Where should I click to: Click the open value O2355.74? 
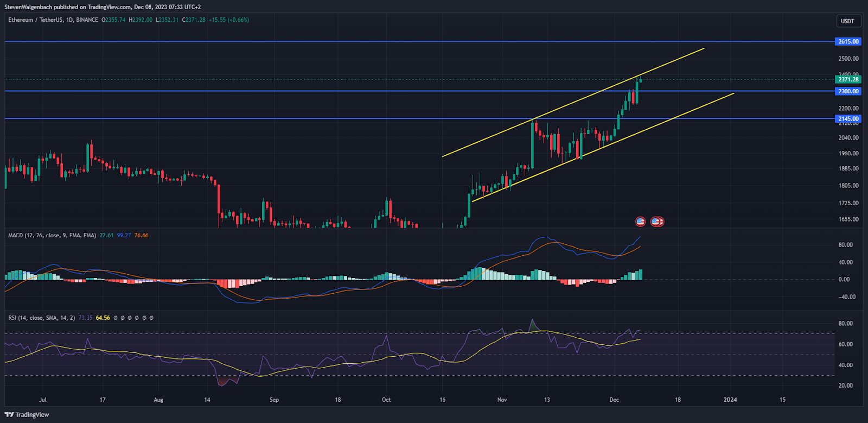(x=113, y=20)
